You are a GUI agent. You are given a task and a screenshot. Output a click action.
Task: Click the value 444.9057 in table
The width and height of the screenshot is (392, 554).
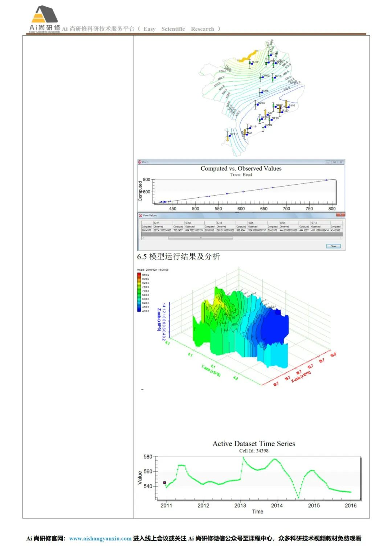click(304, 230)
